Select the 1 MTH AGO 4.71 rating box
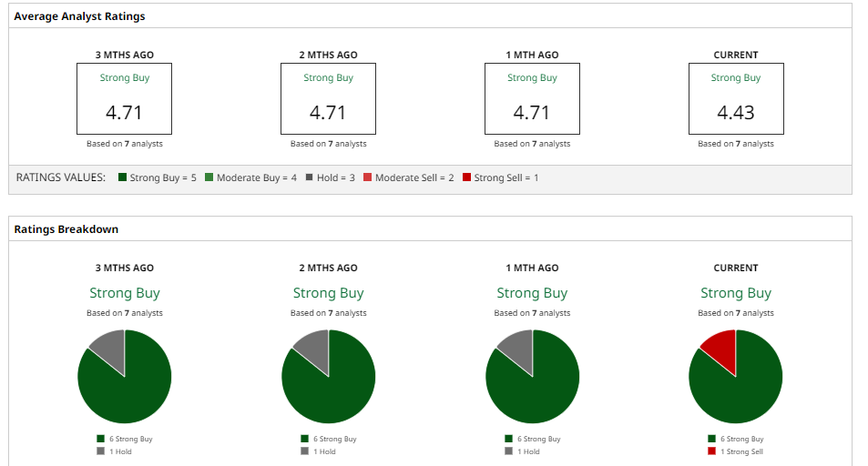 point(532,99)
